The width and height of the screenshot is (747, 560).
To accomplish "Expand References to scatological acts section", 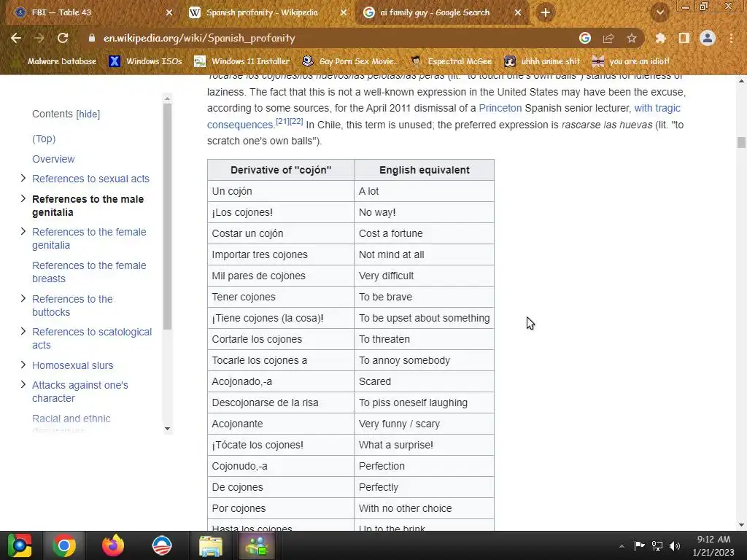I will coord(23,332).
